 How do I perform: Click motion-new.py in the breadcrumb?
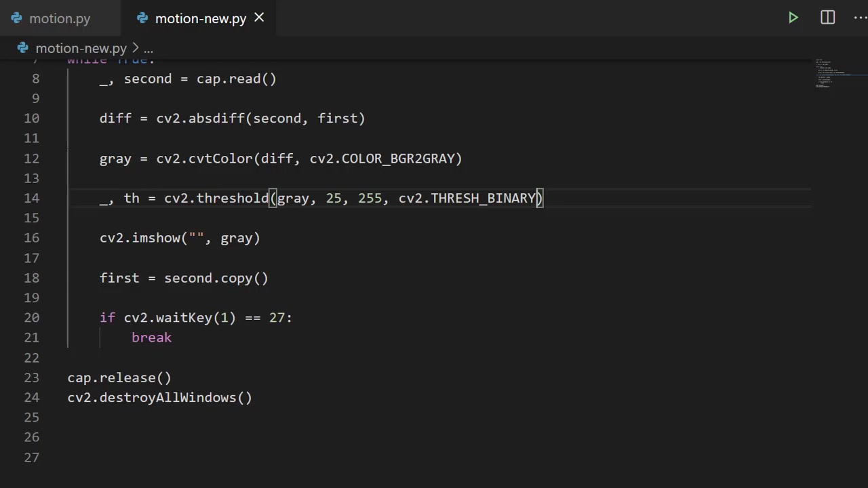point(81,48)
